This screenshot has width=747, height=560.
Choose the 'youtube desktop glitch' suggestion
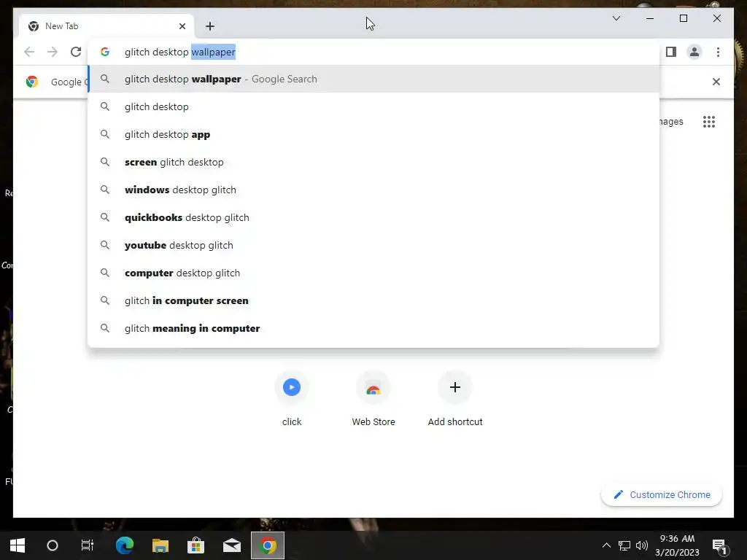point(374,245)
